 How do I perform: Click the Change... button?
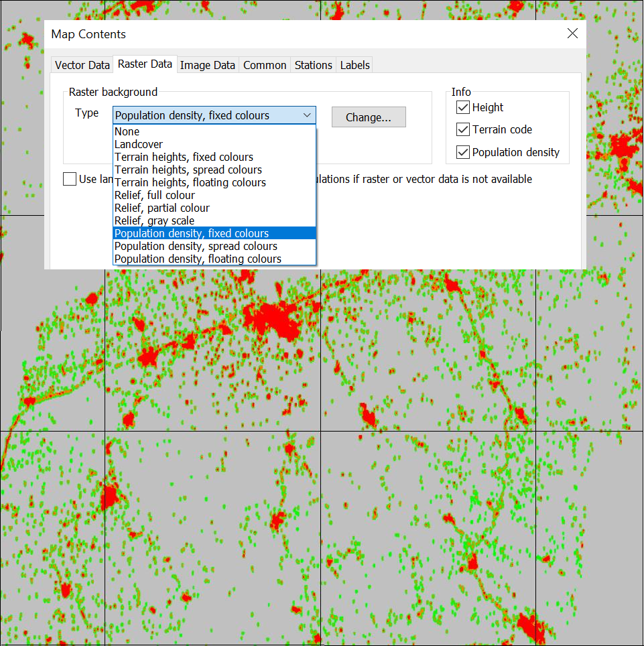pos(369,117)
